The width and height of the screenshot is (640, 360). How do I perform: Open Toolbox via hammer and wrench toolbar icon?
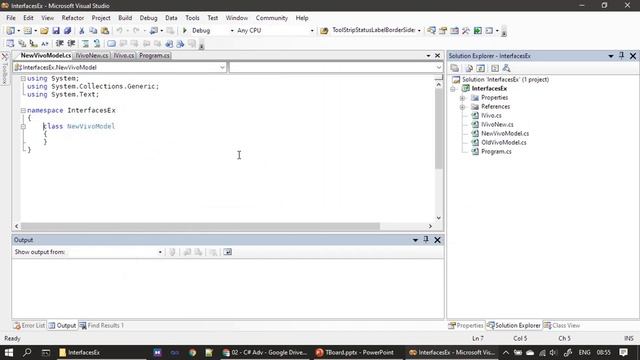466,31
